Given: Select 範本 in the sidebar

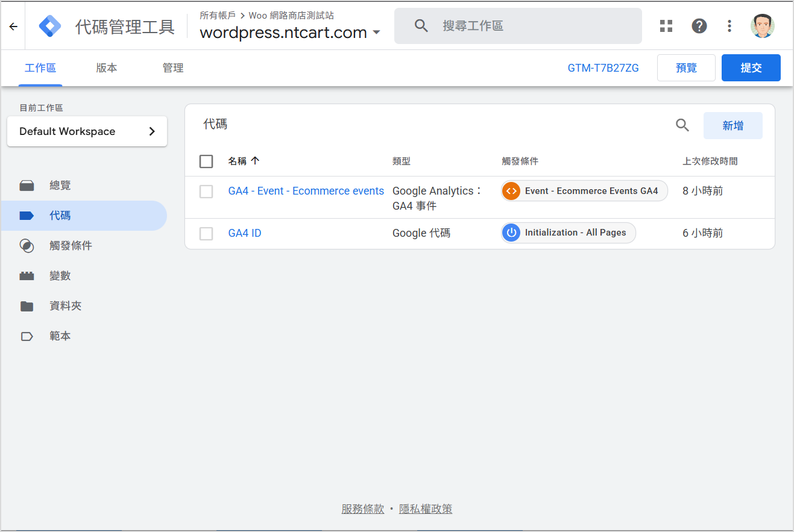Looking at the screenshot, I should pyautogui.click(x=60, y=336).
